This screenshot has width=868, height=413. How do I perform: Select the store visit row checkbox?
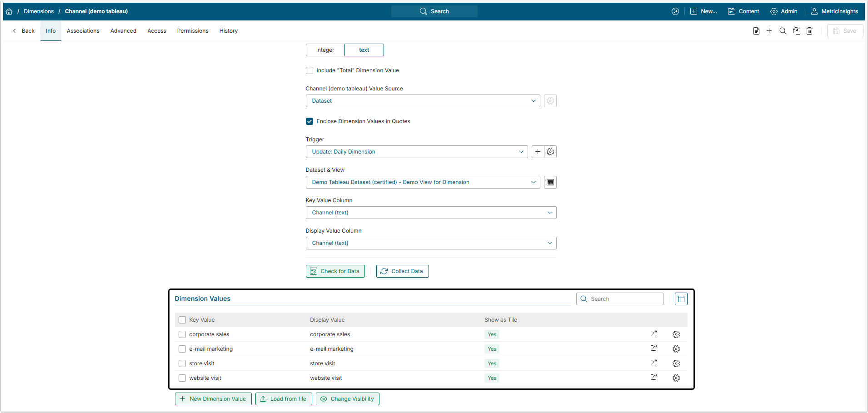point(182,363)
